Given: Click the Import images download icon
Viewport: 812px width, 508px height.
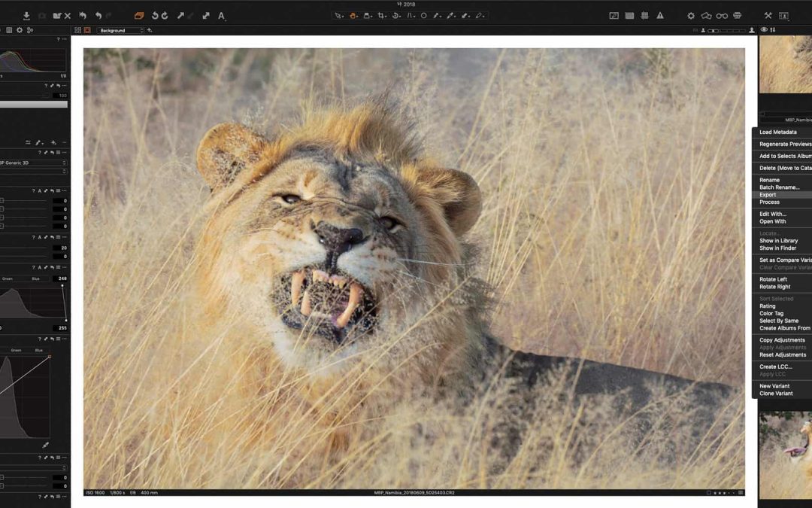Looking at the screenshot, I should coord(26,15).
